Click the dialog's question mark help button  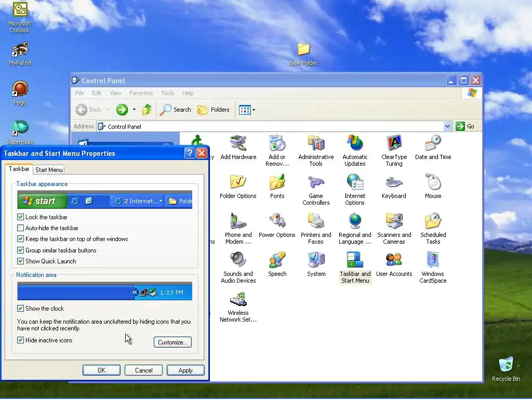(190, 153)
